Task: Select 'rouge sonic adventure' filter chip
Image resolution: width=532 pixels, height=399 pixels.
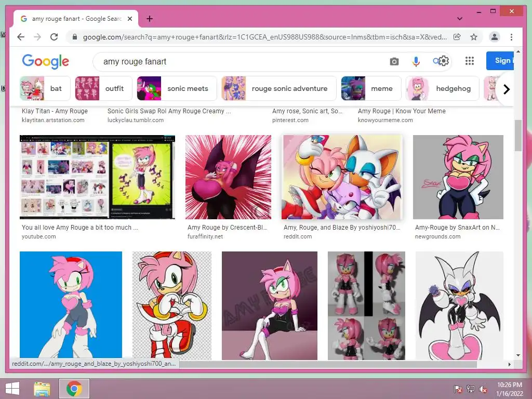Action: pos(279,88)
